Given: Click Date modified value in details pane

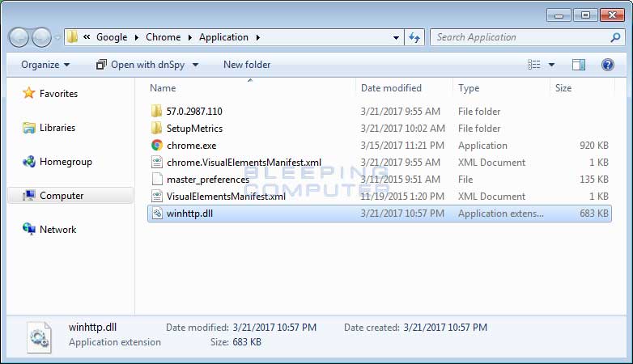Looking at the screenshot, I should point(274,328).
